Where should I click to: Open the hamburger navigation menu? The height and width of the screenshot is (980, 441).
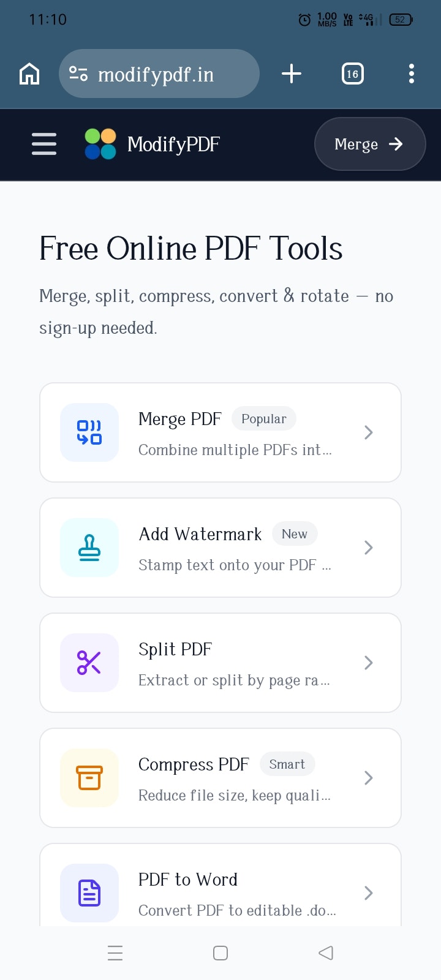click(43, 144)
